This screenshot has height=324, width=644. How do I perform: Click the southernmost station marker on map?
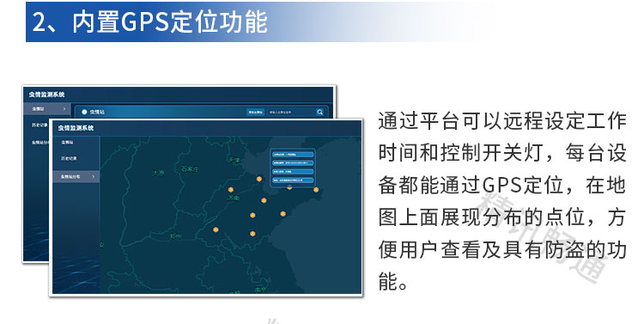pos(252,234)
